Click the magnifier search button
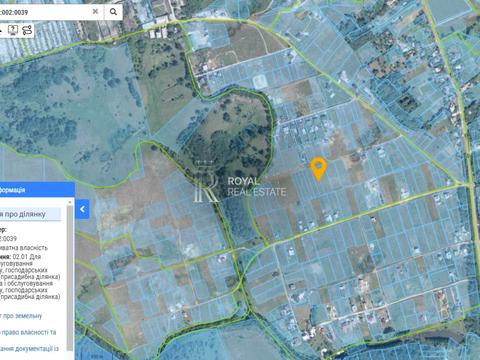This screenshot has width=480, height=360. pos(113,12)
